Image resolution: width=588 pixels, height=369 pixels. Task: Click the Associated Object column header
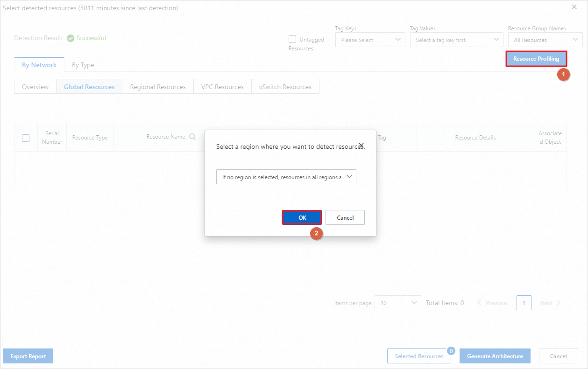(550, 138)
